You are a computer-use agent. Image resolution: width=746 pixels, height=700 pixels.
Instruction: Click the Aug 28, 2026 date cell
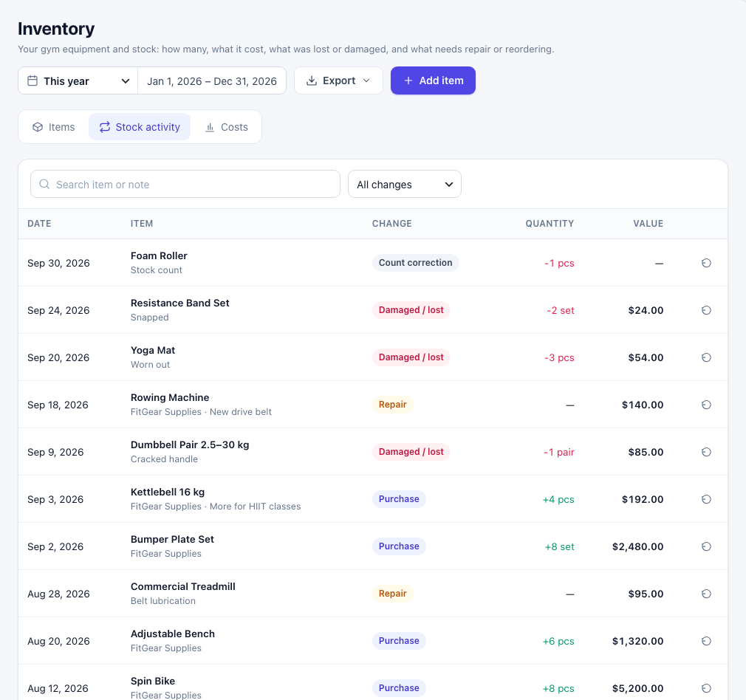coord(58,594)
